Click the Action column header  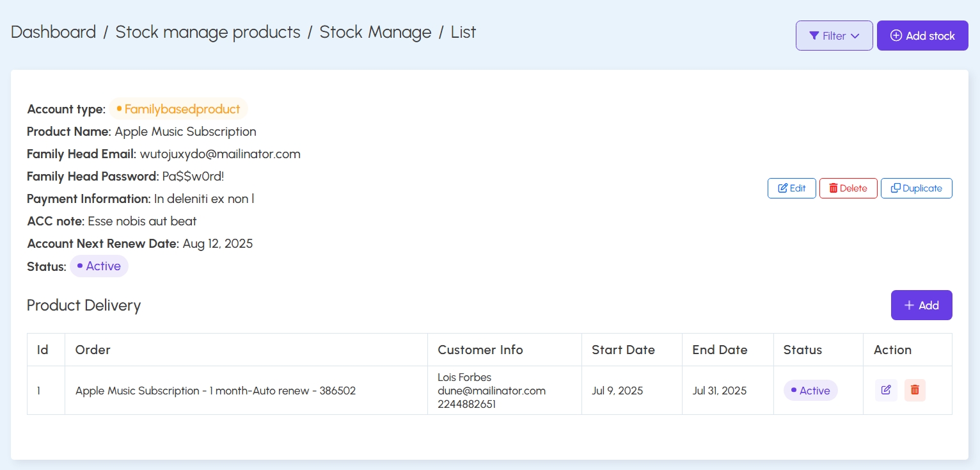892,350
